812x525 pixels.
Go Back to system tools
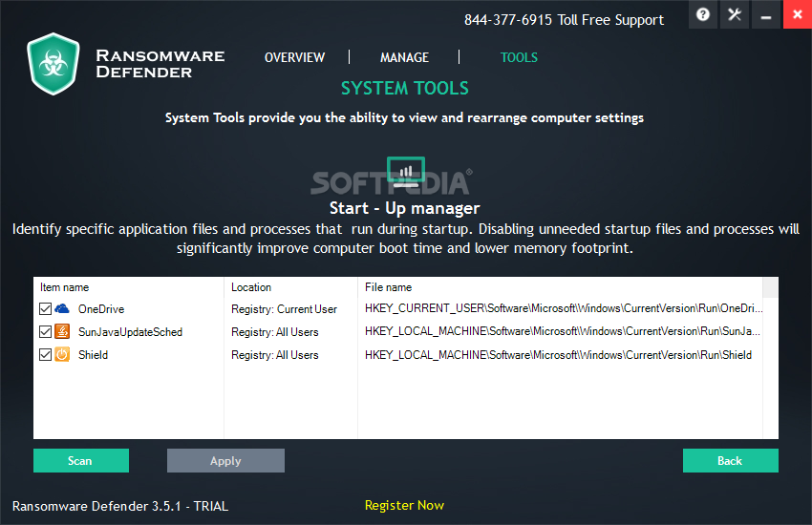(x=730, y=460)
